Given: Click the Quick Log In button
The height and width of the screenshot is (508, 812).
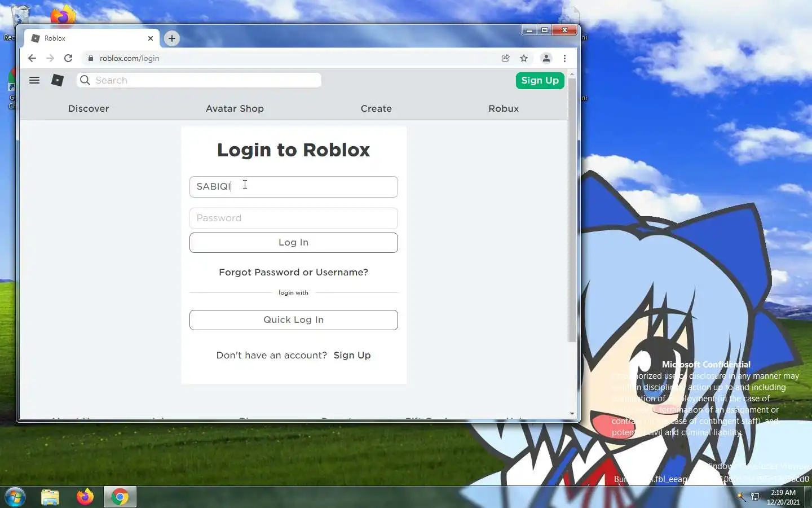Looking at the screenshot, I should pyautogui.click(x=294, y=320).
